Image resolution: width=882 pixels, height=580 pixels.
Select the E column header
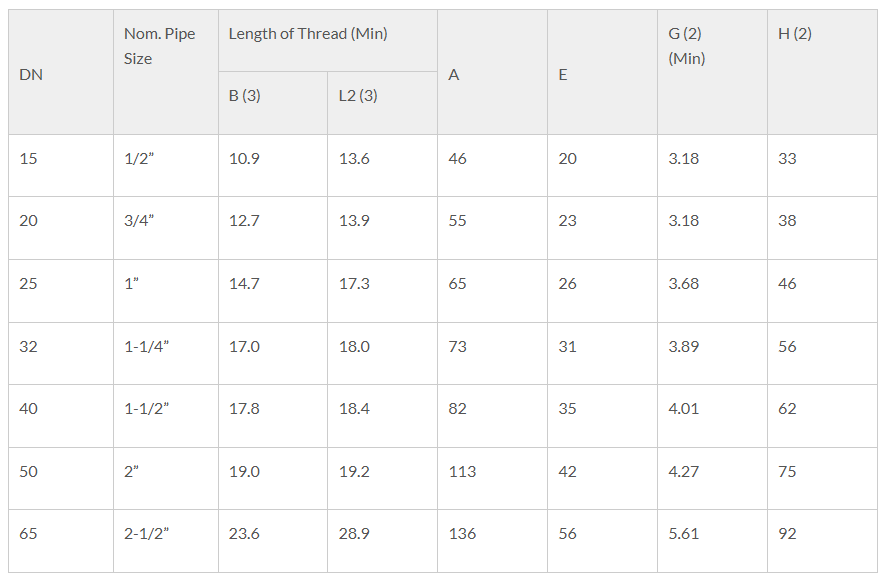(x=602, y=72)
